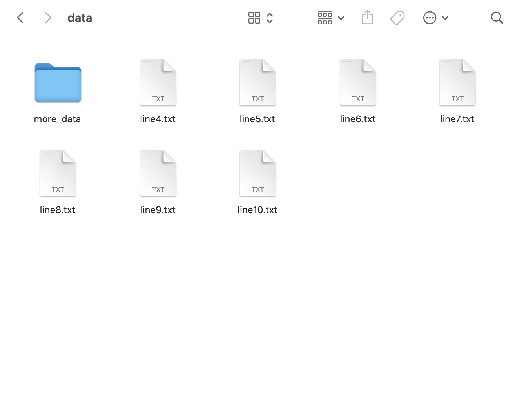515x420 pixels.
Task: Click the Share icon
Action: pos(367,18)
